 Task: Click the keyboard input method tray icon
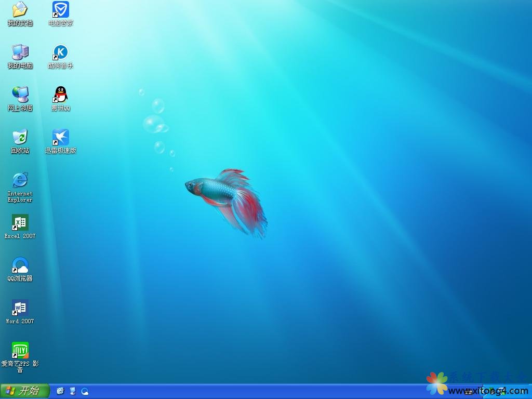469,391
